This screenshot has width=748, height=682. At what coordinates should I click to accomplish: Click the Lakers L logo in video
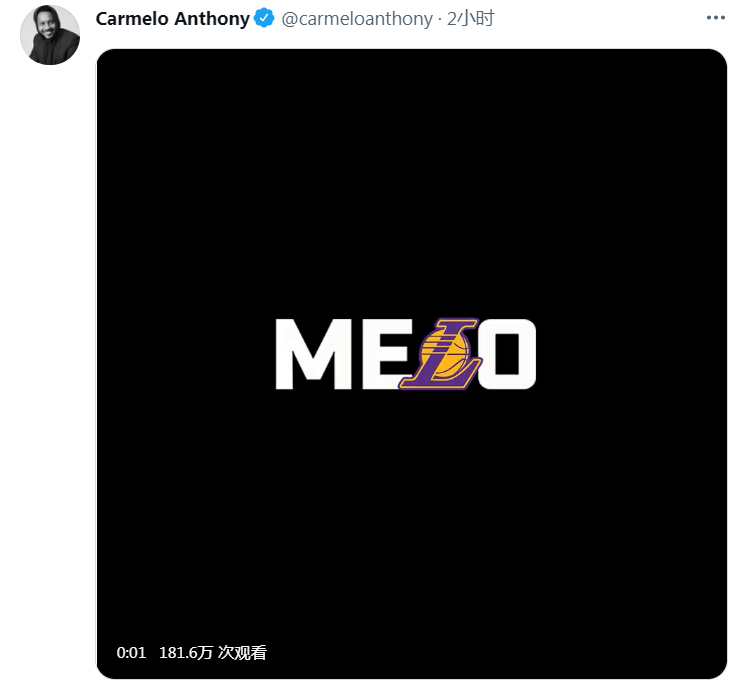tap(439, 353)
